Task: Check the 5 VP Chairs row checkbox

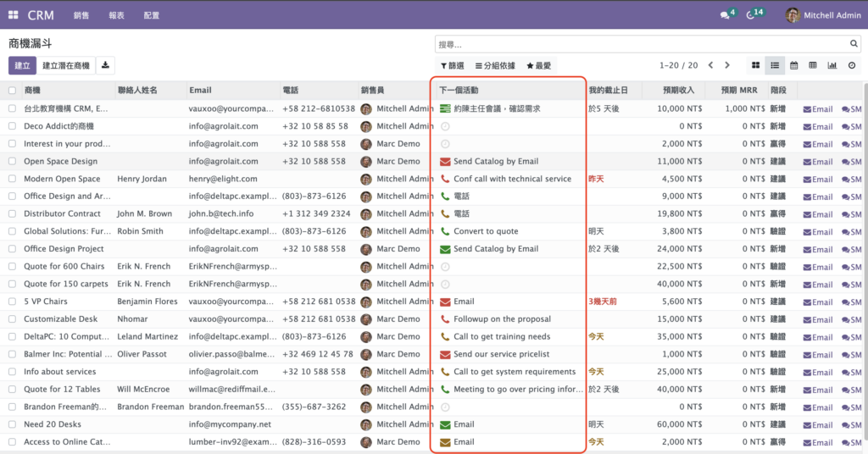Action: click(x=12, y=302)
